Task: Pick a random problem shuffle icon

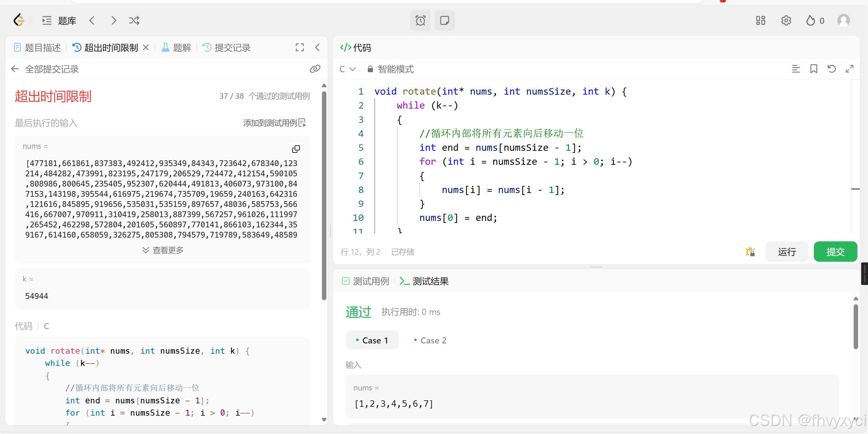Action: point(134,21)
